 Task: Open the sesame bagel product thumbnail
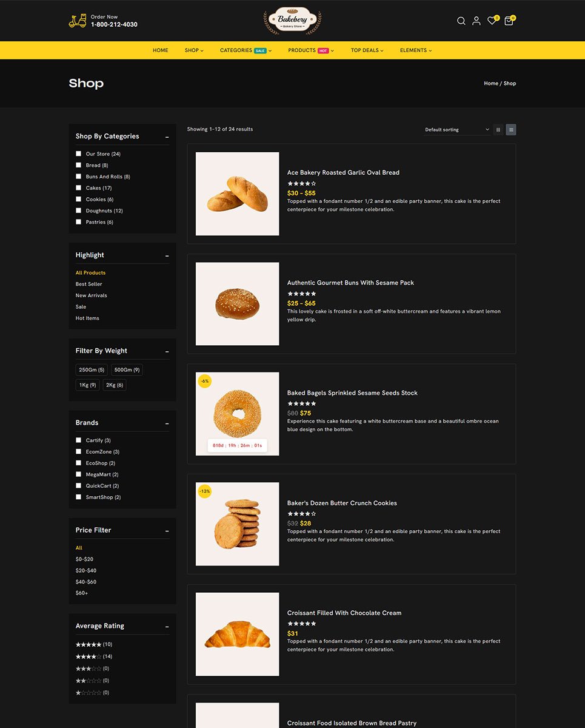pos(238,414)
